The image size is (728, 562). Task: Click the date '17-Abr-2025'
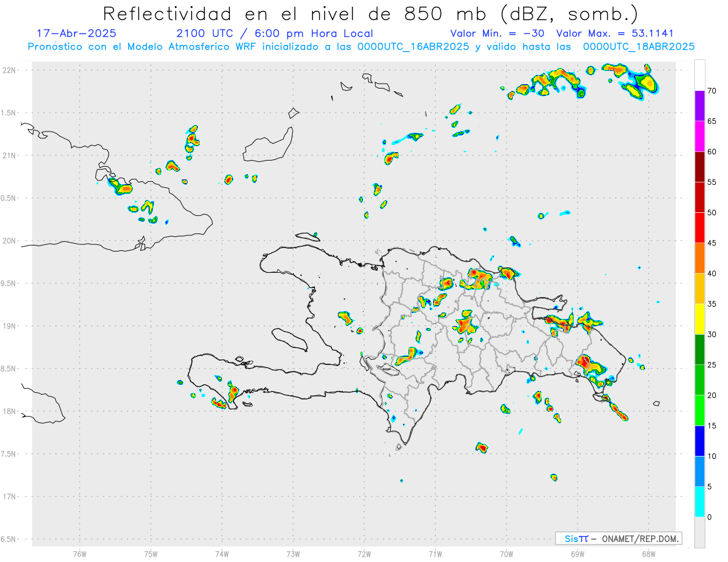(x=76, y=33)
